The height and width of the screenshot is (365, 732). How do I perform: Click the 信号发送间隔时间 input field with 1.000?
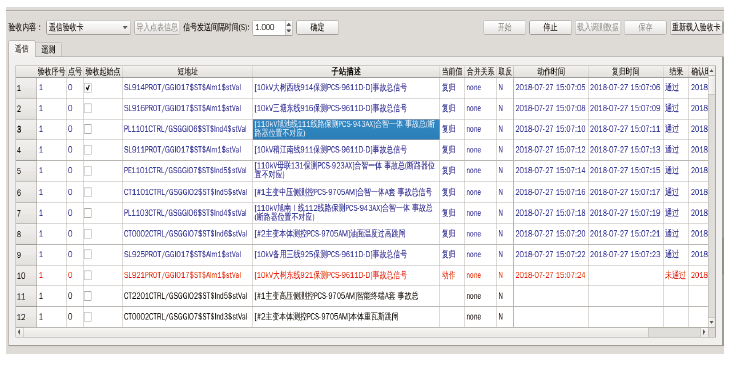click(x=269, y=28)
